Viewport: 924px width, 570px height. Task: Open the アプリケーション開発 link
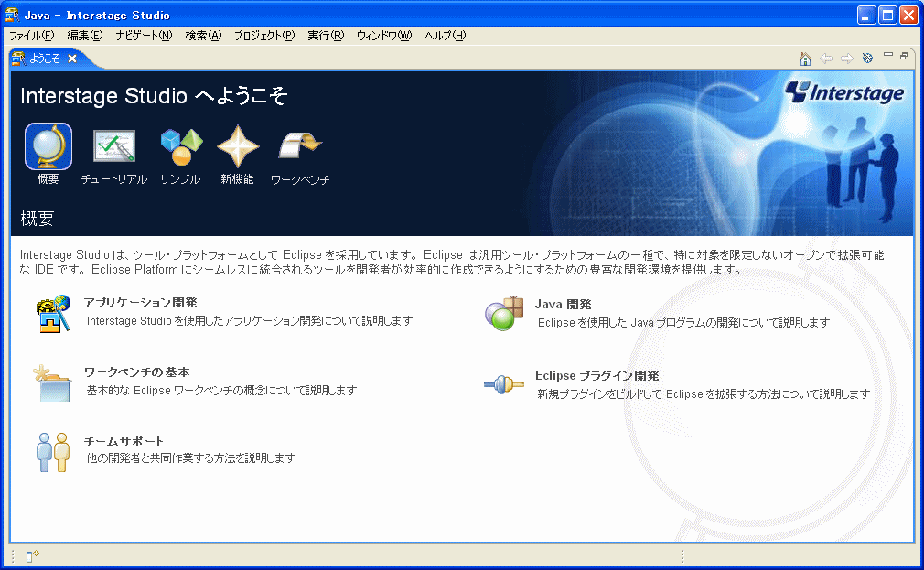tap(140, 303)
